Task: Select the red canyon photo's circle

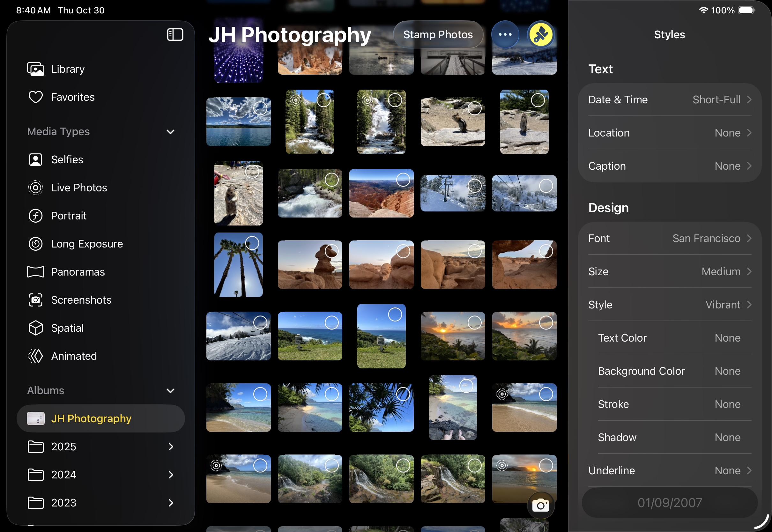Action: click(403, 180)
